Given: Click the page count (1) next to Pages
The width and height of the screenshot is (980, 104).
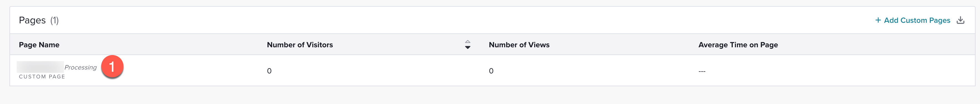Looking at the screenshot, I should 55,20.
